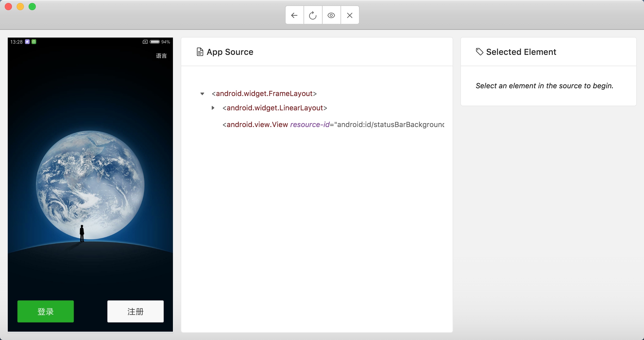This screenshot has width=644, height=340.
Task: Select the android.widget.LinearLayout tree element
Action: tap(275, 108)
